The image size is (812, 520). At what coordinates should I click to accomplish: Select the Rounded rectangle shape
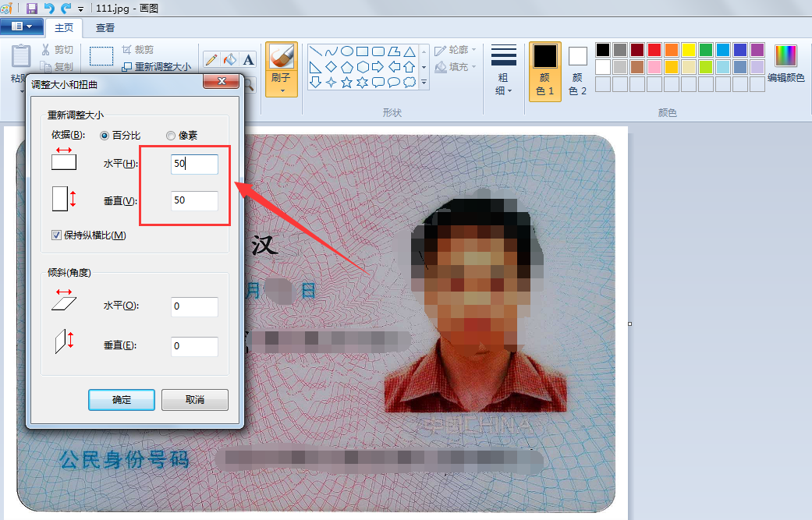pos(378,51)
